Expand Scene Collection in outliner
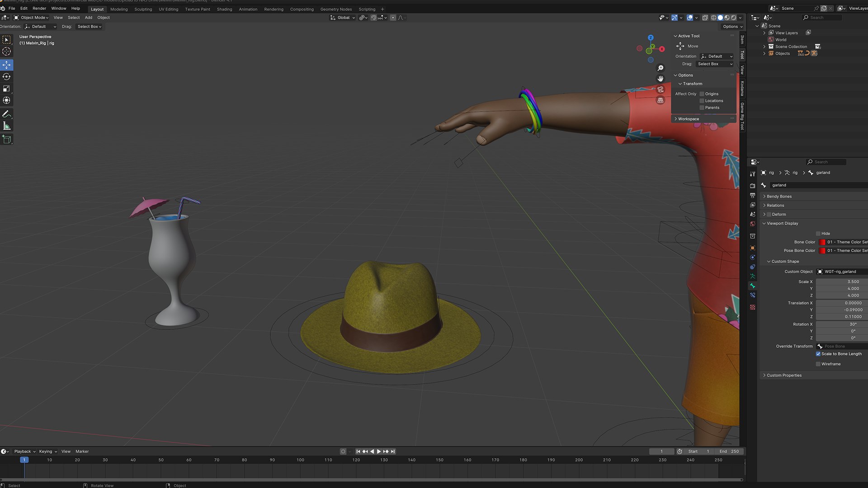Image resolution: width=868 pixels, height=488 pixels. (764, 47)
